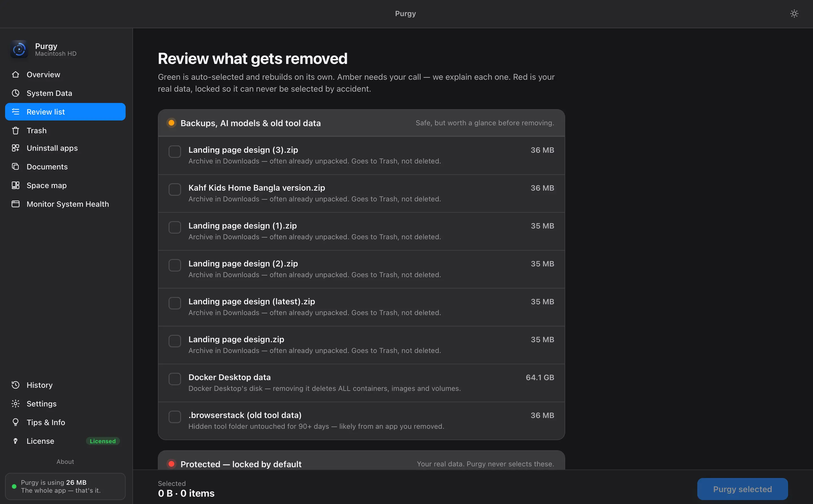
Task: Open Uninstall apps
Action: click(65, 148)
